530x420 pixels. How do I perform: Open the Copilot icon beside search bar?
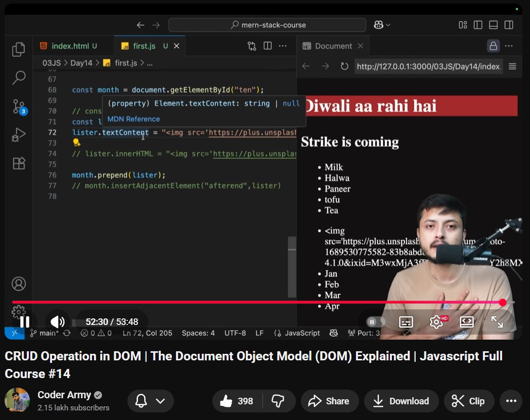pyautogui.click(x=379, y=25)
